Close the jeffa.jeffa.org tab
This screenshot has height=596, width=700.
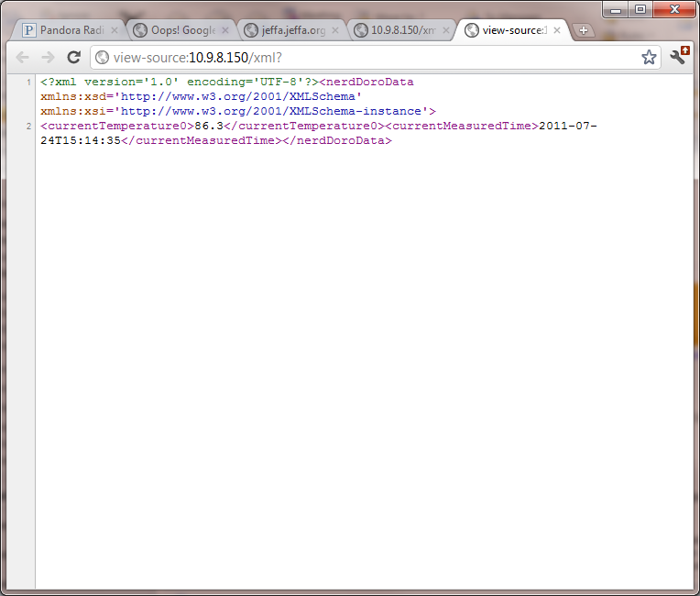(x=335, y=30)
